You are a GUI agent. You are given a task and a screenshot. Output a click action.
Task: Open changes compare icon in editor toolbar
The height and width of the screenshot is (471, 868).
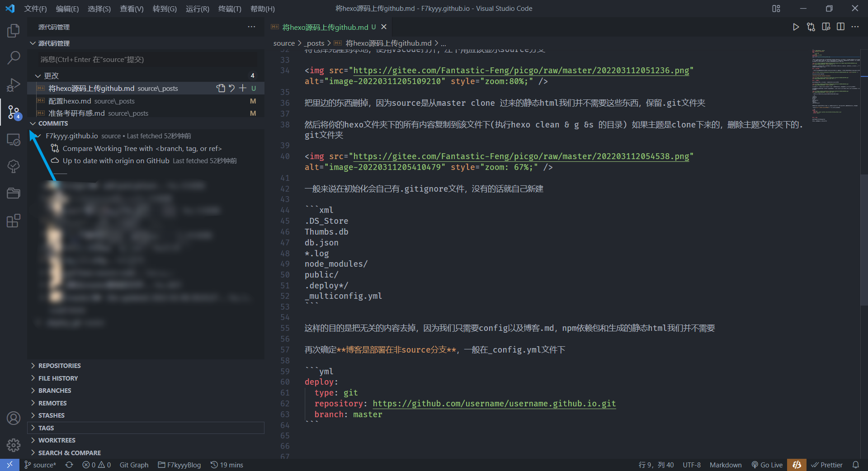coord(811,27)
